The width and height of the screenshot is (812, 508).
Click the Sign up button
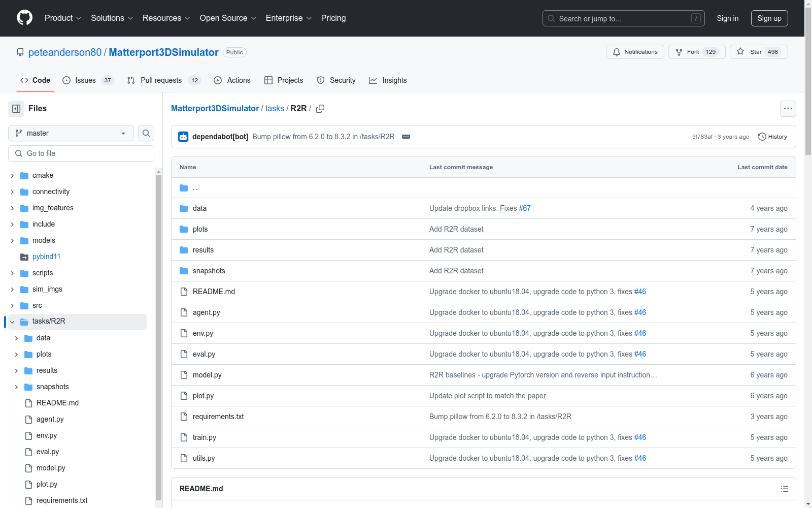(769, 18)
